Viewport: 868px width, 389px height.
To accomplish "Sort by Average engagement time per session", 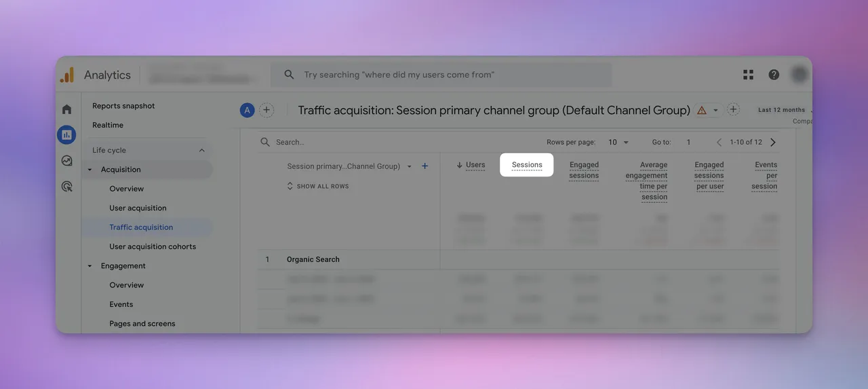I will point(646,181).
